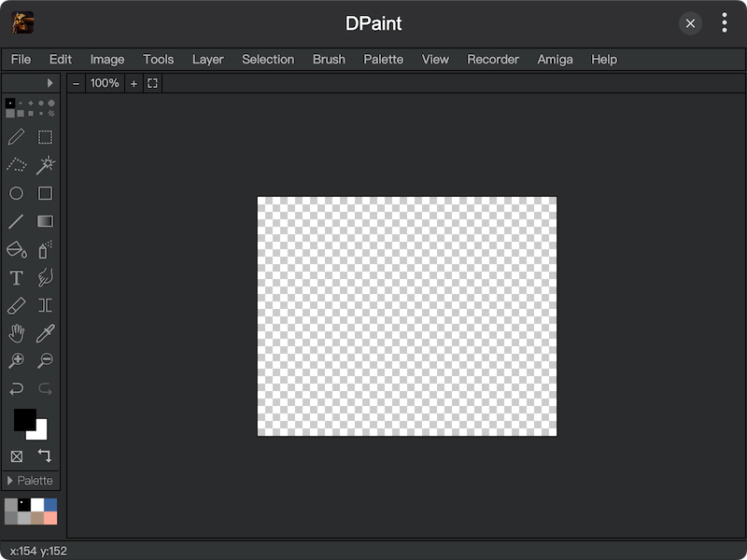Click the Redo arrow icon
747x560 pixels.
click(x=45, y=389)
